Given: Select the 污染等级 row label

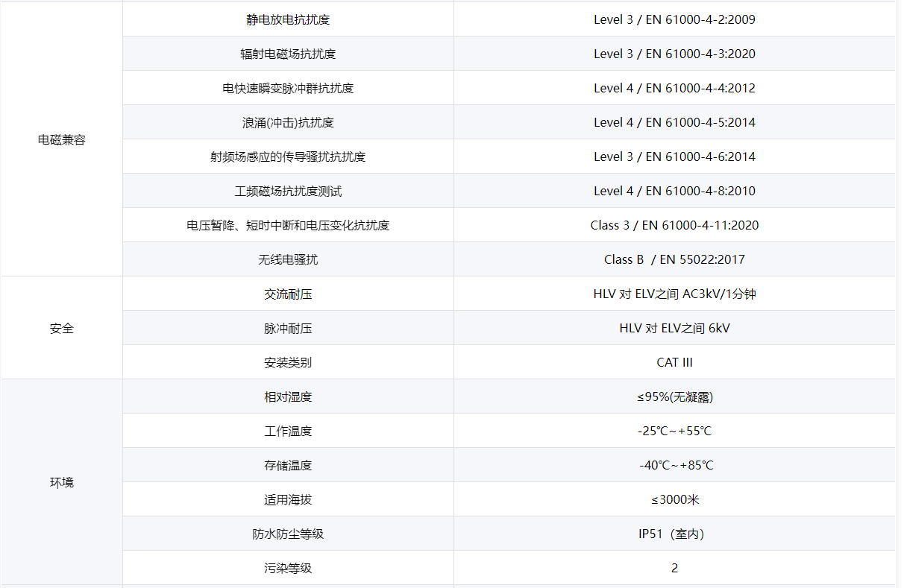Looking at the screenshot, I should tap(288, 569).
